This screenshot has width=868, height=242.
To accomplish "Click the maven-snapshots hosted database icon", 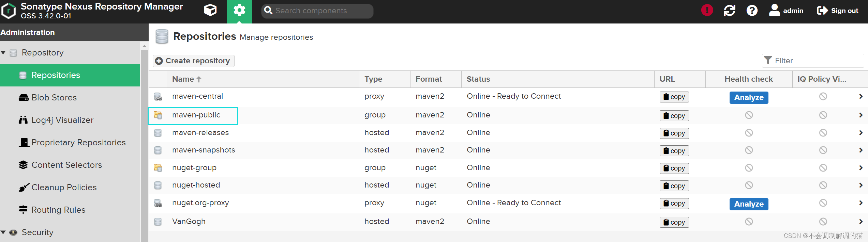I will pyautogui.click(x=158, y=150).
